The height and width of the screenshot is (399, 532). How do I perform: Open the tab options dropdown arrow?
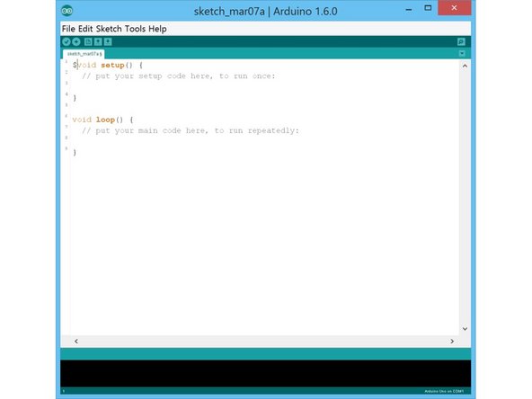tap(462, 53)
